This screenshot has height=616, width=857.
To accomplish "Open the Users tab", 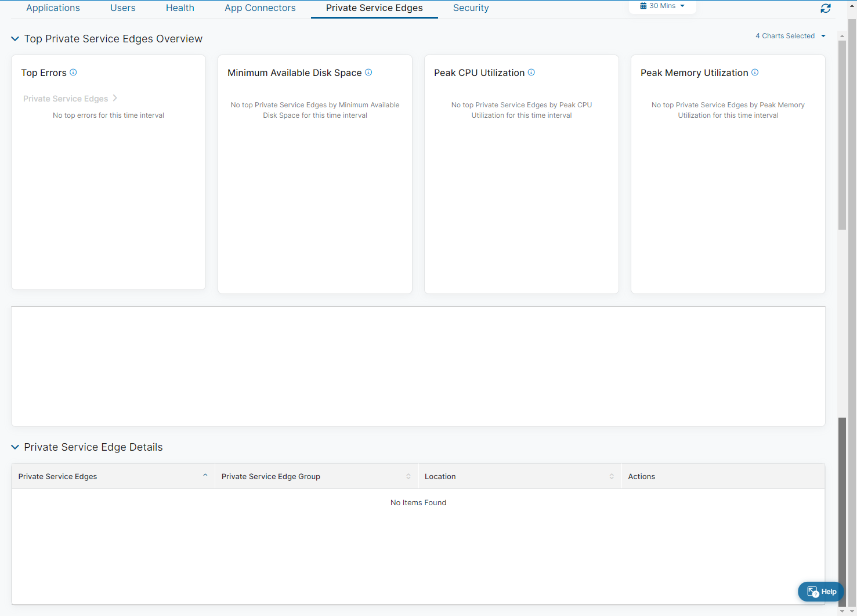I will coord(122,8).
